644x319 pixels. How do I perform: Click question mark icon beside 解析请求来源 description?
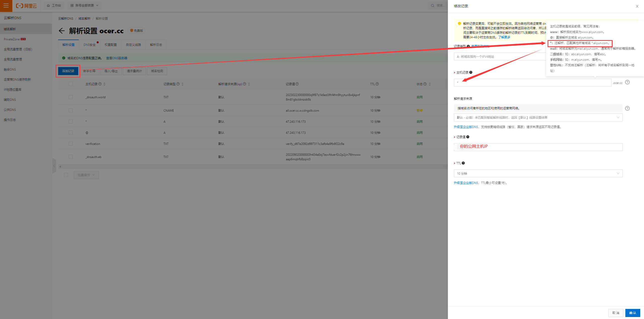click(x=627, y=108)
